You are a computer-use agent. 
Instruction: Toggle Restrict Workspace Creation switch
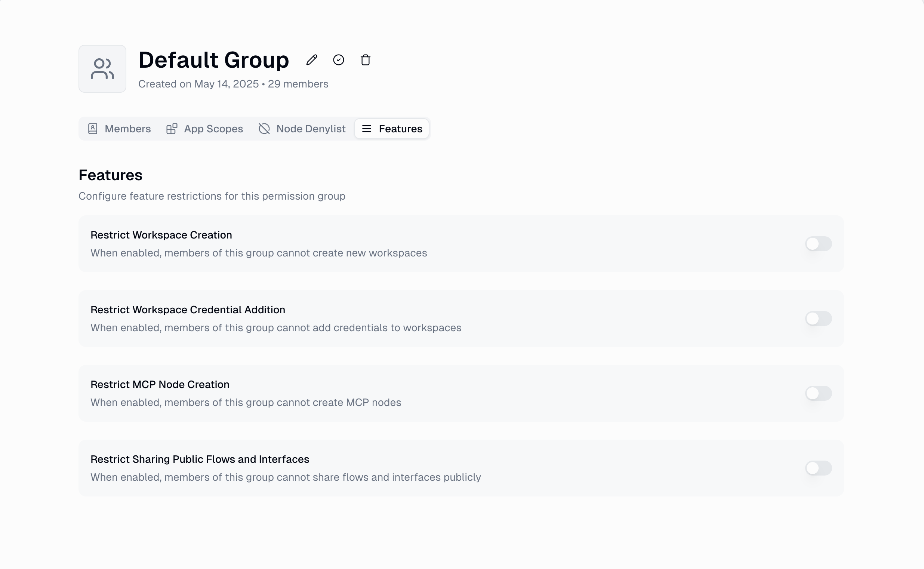(818, 244)
